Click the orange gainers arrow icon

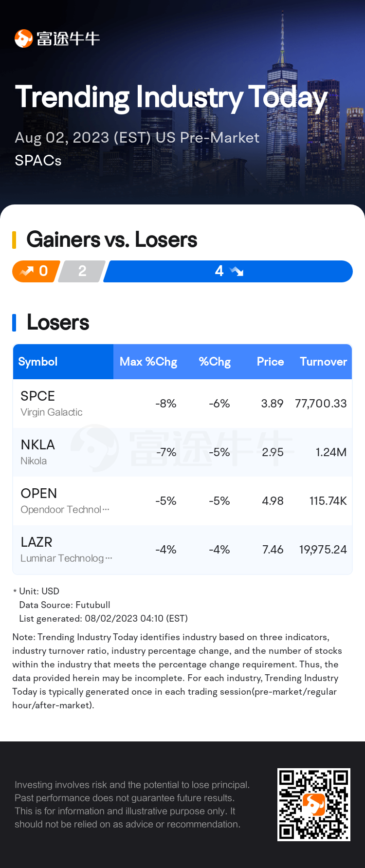click(x=26, y=271)
